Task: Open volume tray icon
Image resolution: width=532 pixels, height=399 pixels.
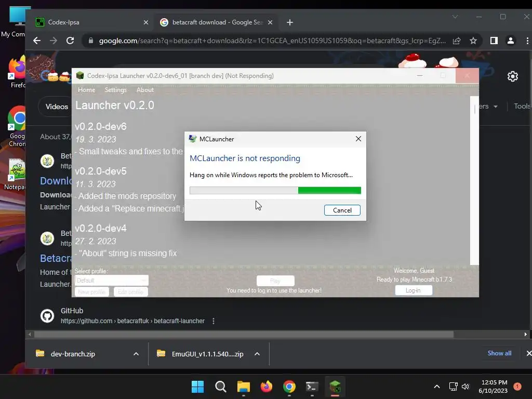Action: pos(465,387)
